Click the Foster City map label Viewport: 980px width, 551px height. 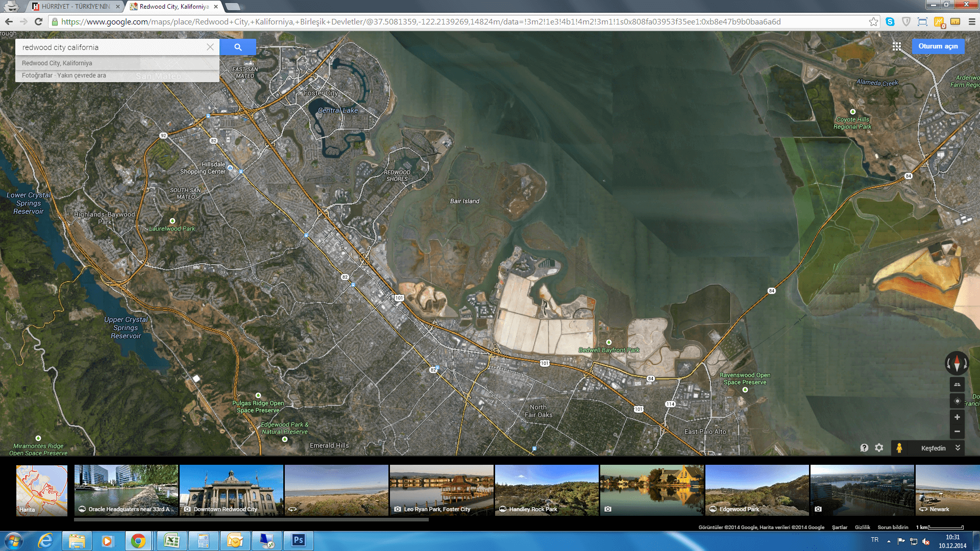[321, 93]
